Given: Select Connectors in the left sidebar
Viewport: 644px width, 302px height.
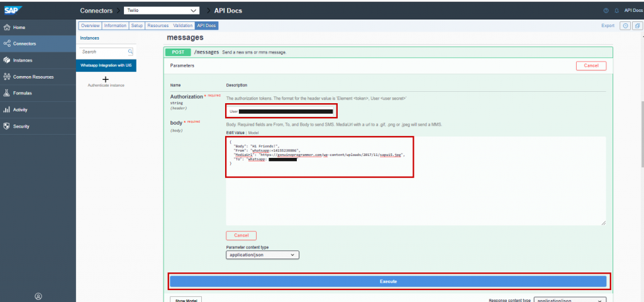Looking at the screenshot, I should click(x=38, y=43).
